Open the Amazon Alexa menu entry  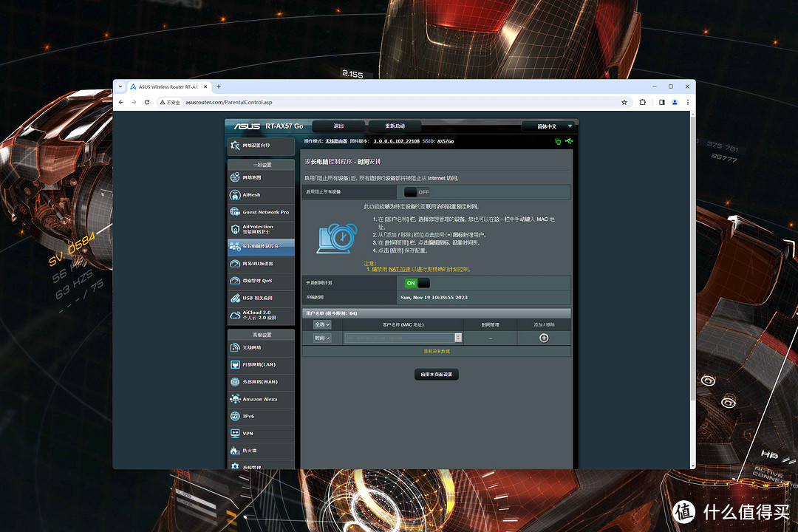[259, 399]
